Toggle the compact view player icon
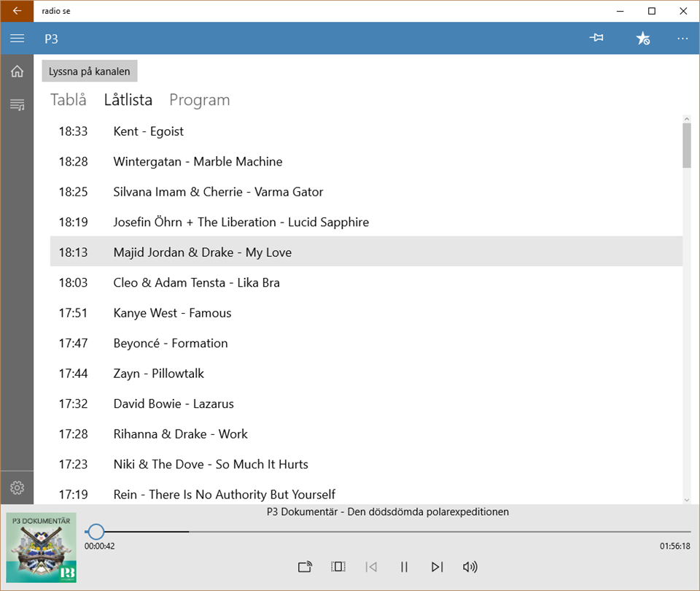The image size is (700, 591). pyautogui.click(x=338, y=567)
